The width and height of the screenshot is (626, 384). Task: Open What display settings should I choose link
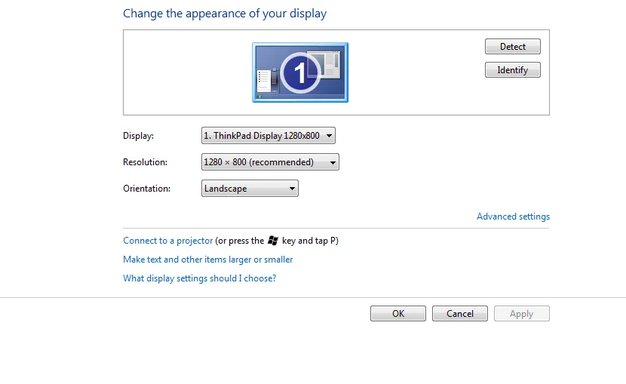point(200,278)
